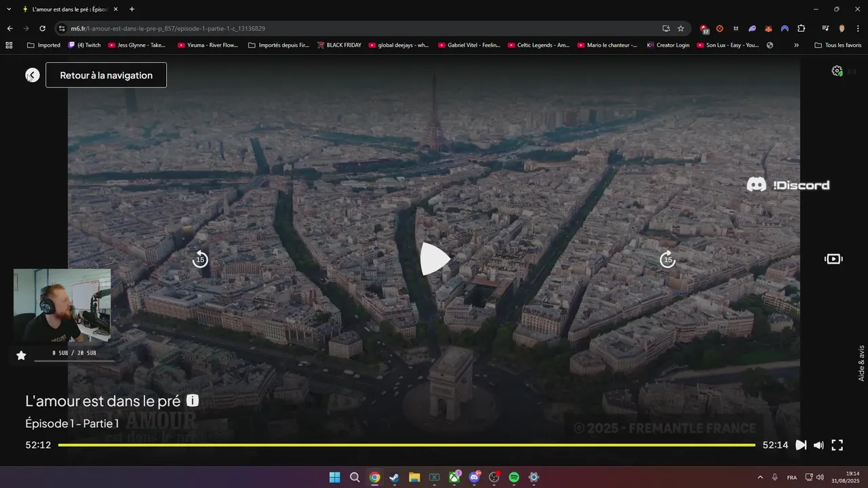Open the Celtic Legends bookmark

coord(538,45)
